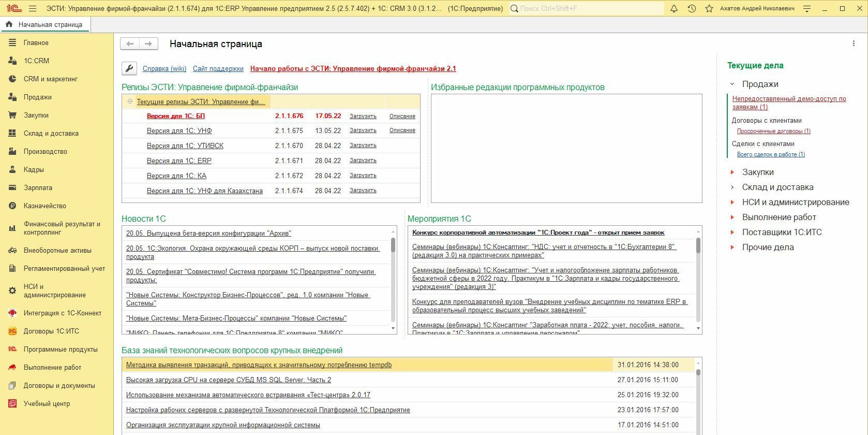The image size is (868, 435).
Task: Click the Выполнение работ red icon
Action: pos(12,367)
